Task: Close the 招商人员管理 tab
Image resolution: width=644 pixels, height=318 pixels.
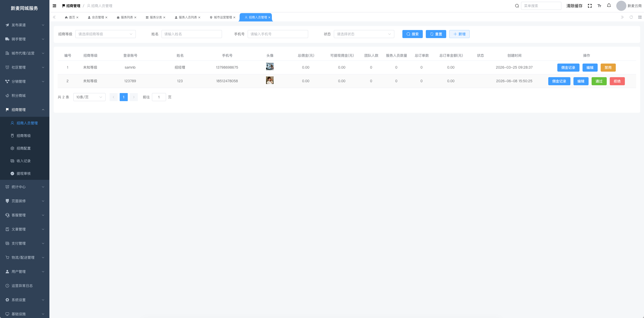Action: click(x=269, y=17)
